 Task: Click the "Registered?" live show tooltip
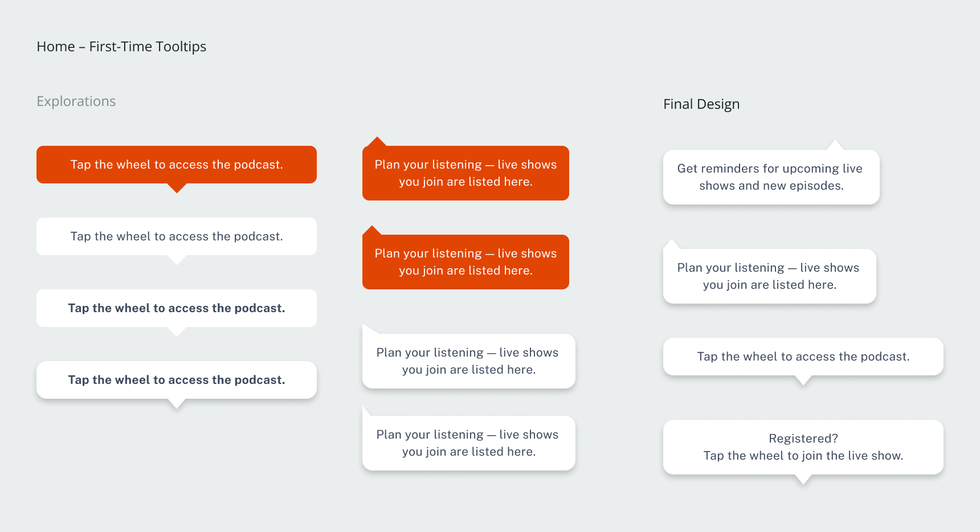pyautogui.click(x=803, y=447)
